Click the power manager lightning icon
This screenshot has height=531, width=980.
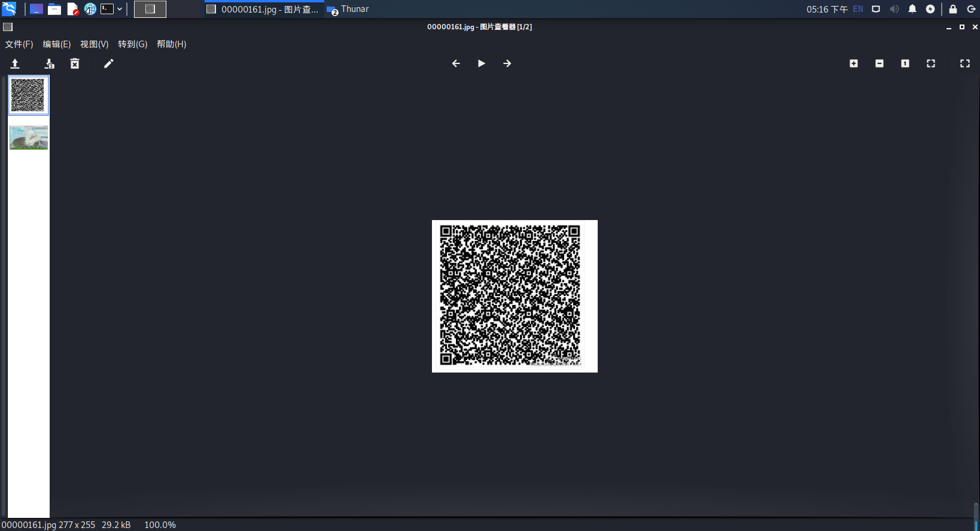click(x=930, y=9)
